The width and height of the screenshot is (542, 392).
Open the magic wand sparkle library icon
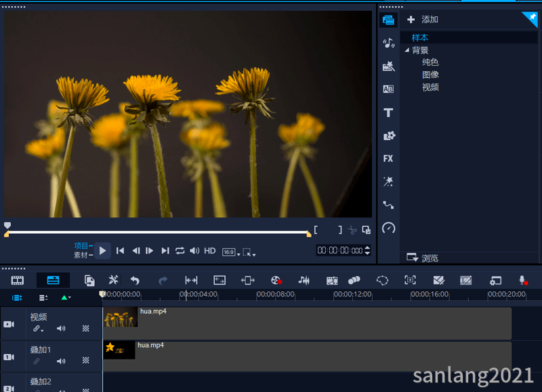coord(388,181)
